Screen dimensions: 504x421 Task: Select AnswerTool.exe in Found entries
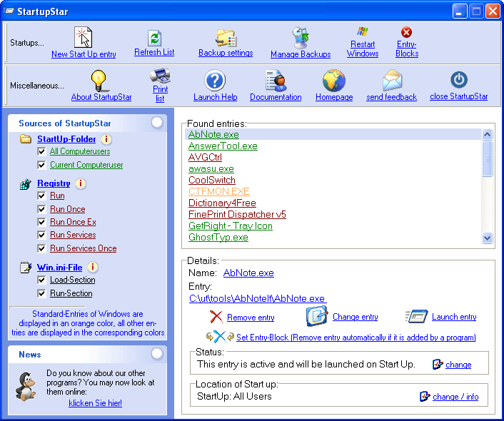(223, 146)
